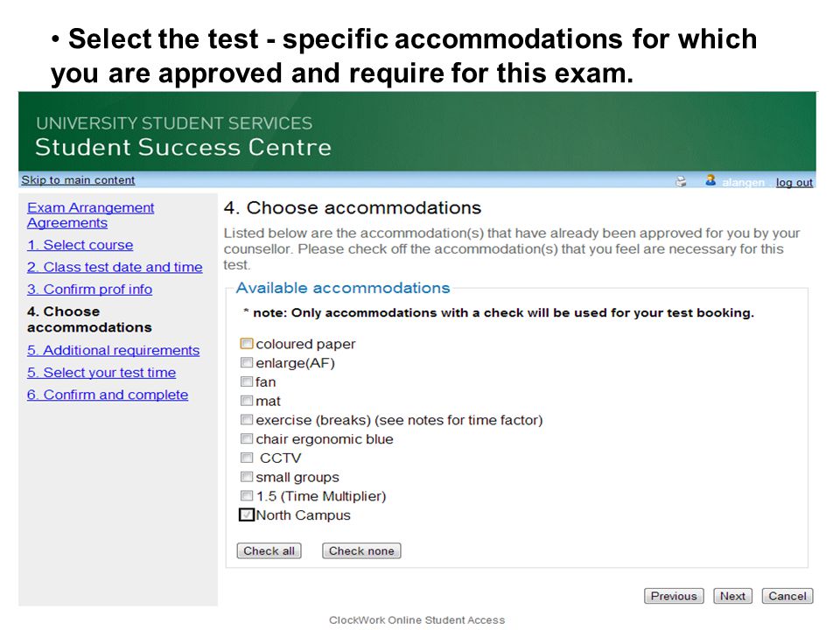Click the Check all button
This screenshot has width=840, height=630.
point(269,550)
